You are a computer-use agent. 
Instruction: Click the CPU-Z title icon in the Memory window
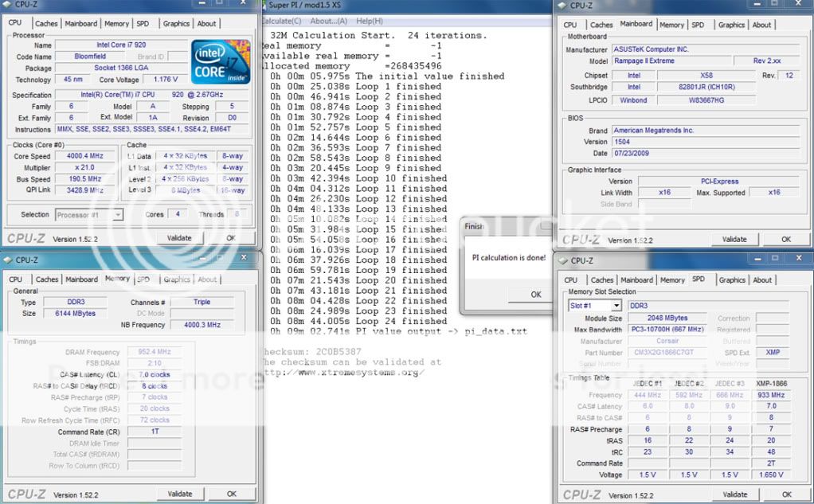[x=8, y=260]
